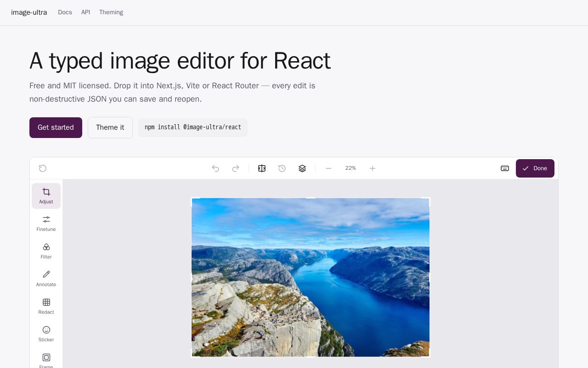Click the Done button

(x=535, y=168)
